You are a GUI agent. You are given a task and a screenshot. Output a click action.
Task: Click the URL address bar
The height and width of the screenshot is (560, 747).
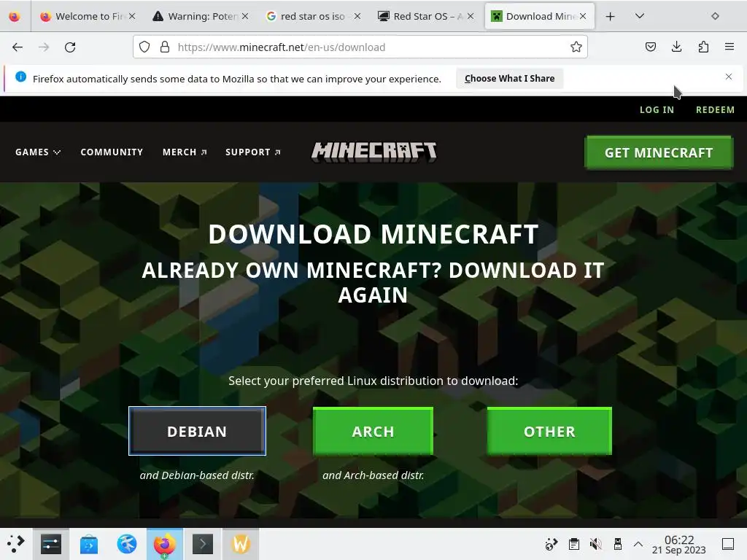[360, 47]
